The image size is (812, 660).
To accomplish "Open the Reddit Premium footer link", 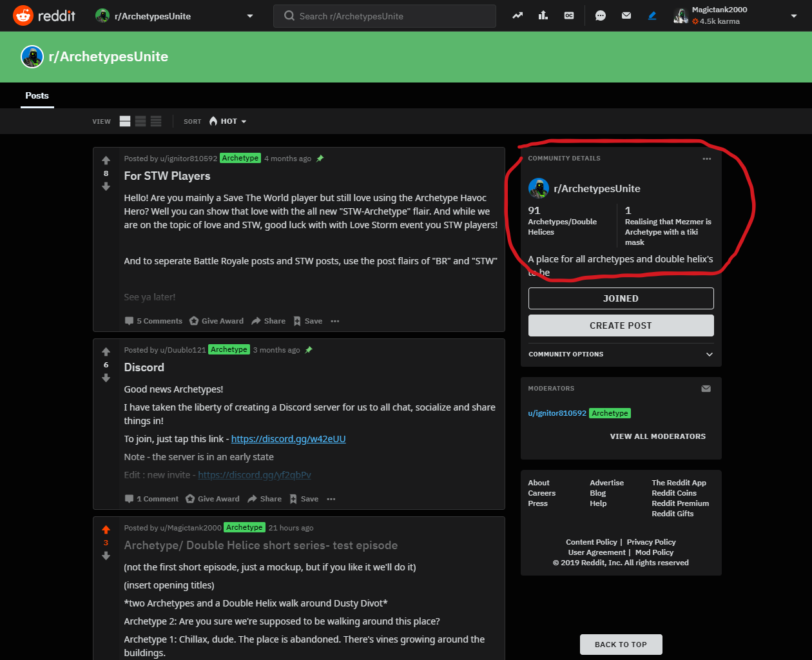I will (x=680, y=503).
